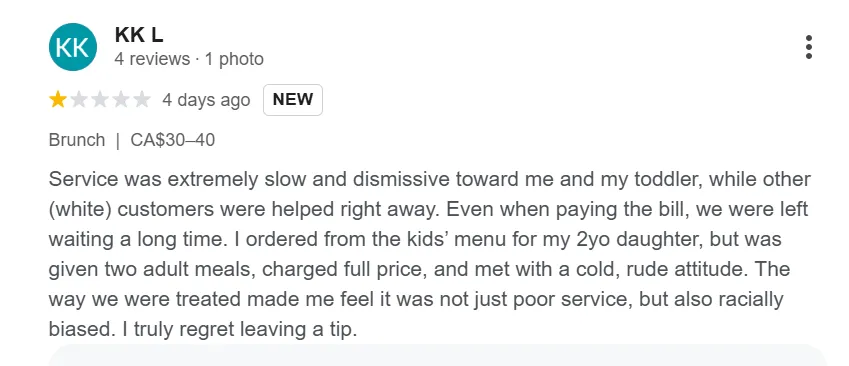
Task: Click the gray response box below the review
Action: (438, 355)
